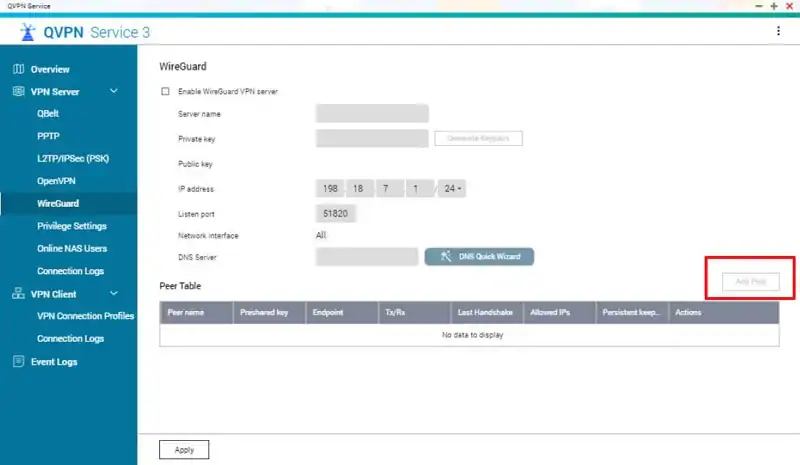The height and width of the screenshot is (465, 800).
Task: Select PPTP in sidebar
Action: 48,136
